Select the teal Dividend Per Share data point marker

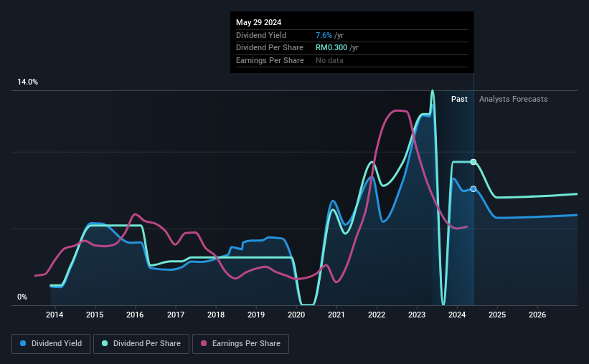tap(473, 162)
